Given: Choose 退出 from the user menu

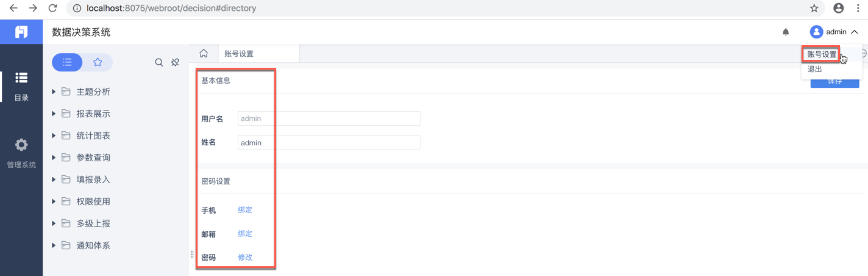Looking at the screenshot, I should (x=815, y=70).
